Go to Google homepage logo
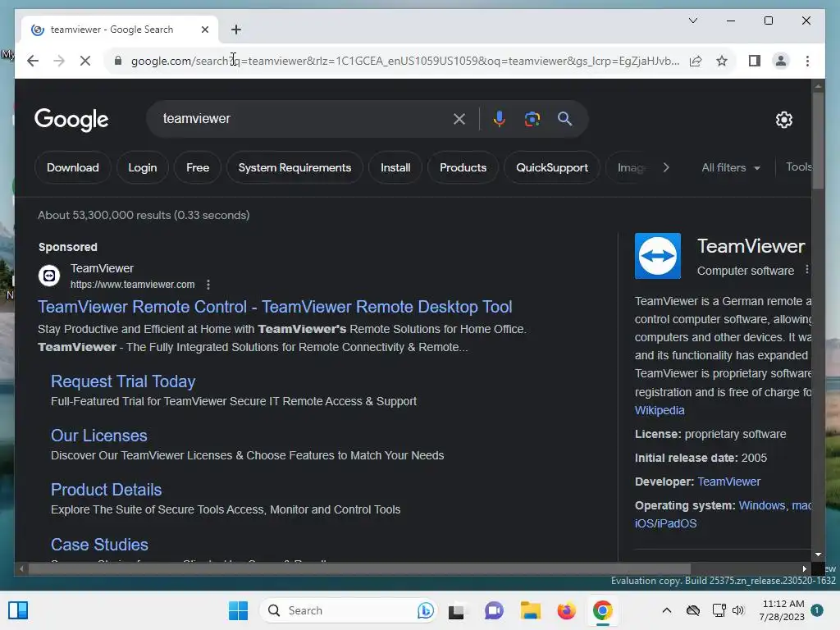 71,119
